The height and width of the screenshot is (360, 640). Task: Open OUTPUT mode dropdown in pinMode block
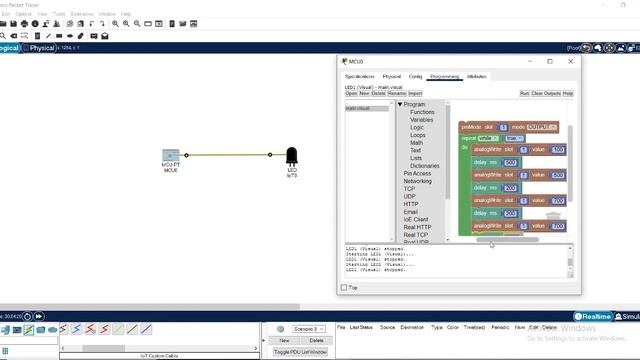[x=542, y=127]
